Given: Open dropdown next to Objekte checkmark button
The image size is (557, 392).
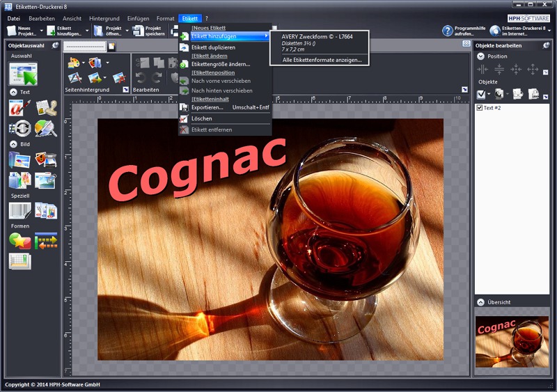Looking at the screenshot, I should [x=489, y=94].
